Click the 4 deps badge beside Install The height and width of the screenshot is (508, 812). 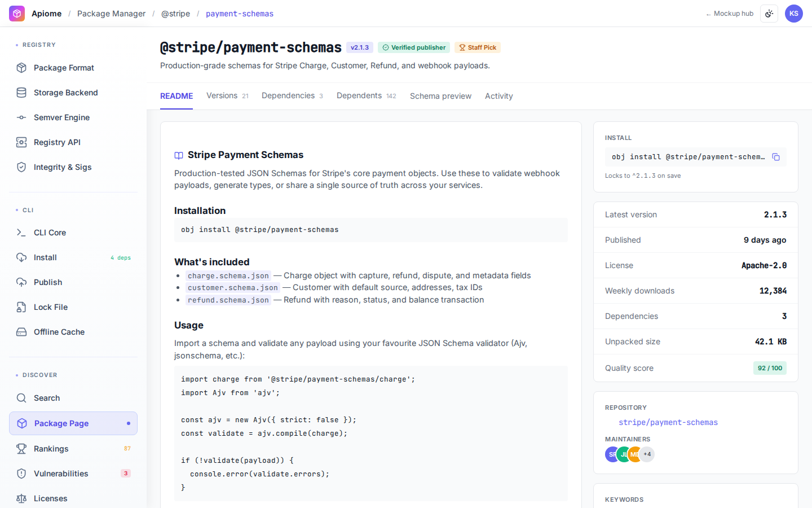[121, 258]
